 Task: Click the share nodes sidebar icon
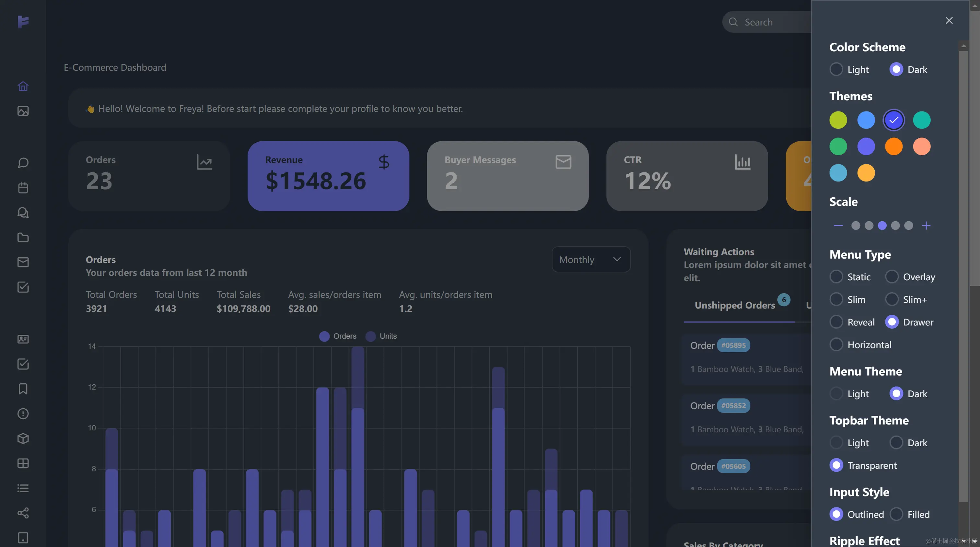pyautogui.click(x=23, y=513)
